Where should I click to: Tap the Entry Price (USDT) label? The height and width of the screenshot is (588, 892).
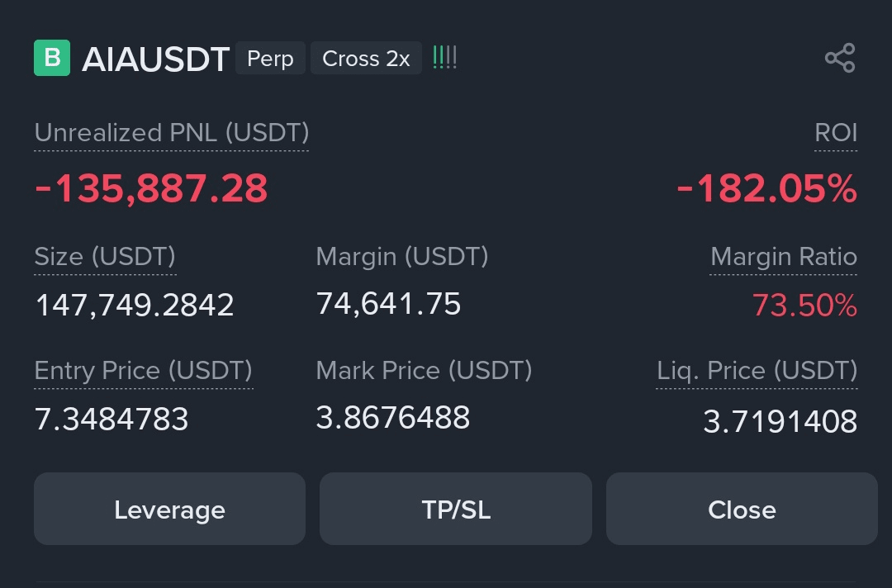144,371
